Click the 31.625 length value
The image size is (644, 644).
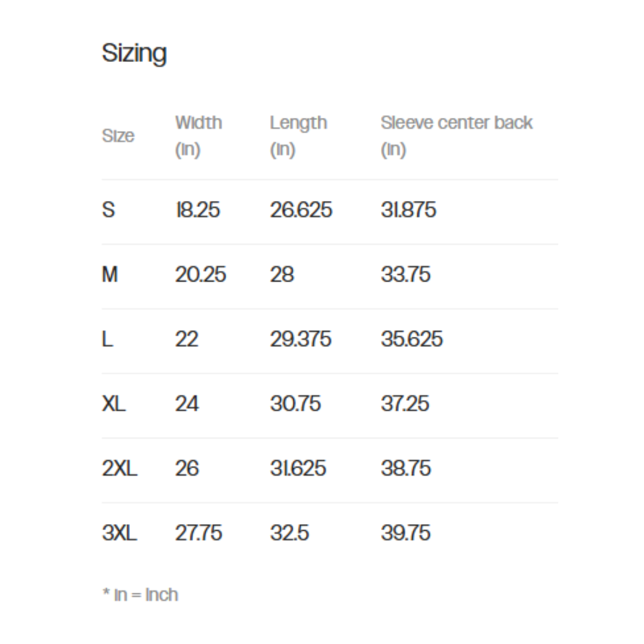298,468
